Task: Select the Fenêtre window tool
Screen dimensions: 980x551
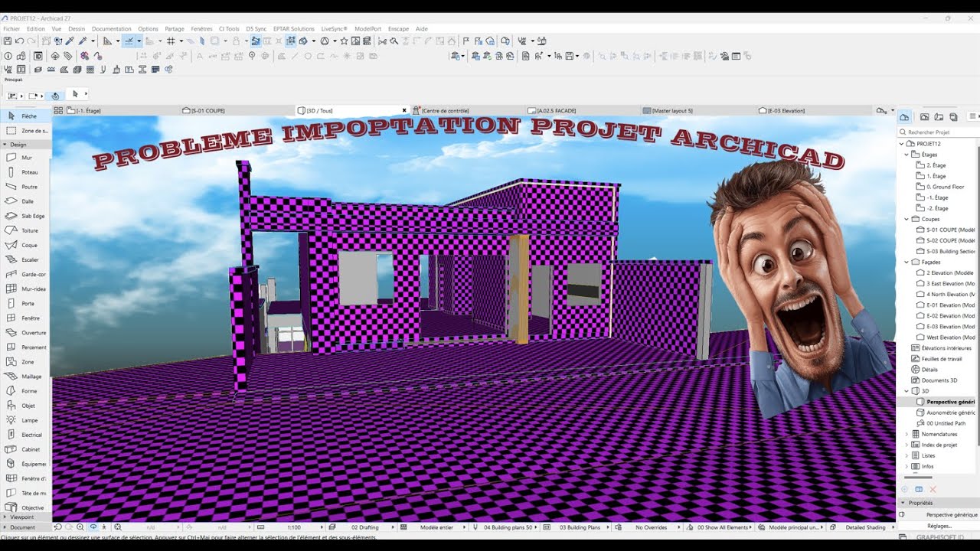Action: point(24,318)
